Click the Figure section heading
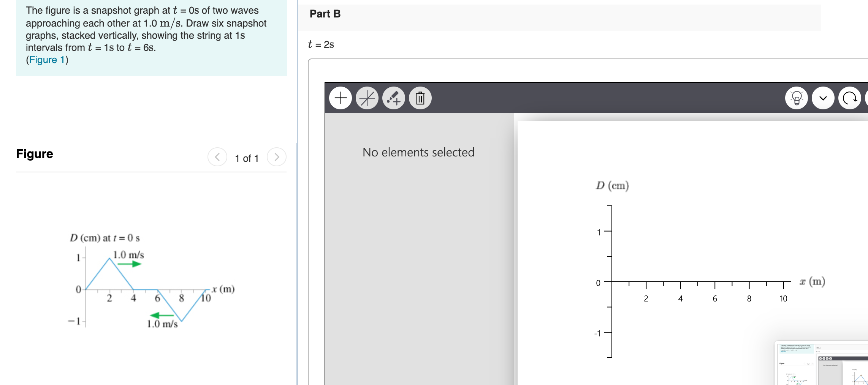868x385 pixels. click(x=34, y=153)
